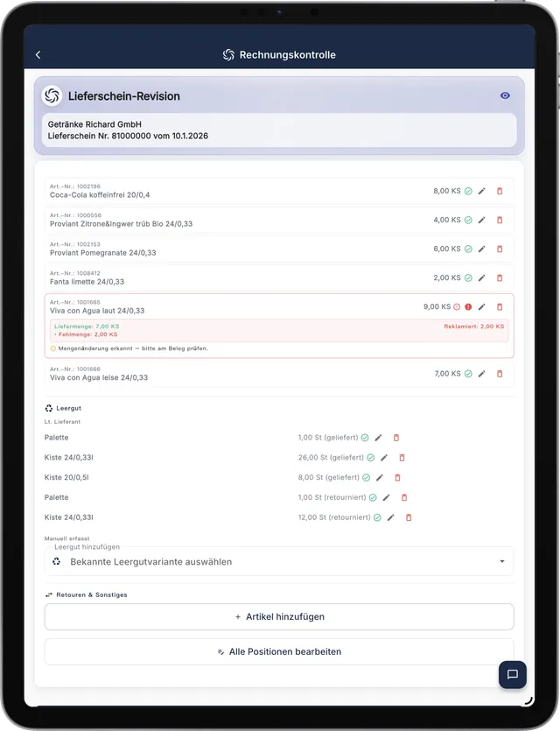Image resolution: width=560 pixels, height=731 pixels.
Task: Edit the Kiste 20/0,5l Leergut entry
Action: pyautogui.click(x=380, y=477)
